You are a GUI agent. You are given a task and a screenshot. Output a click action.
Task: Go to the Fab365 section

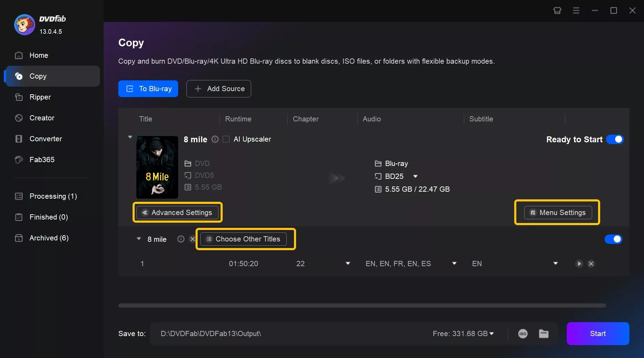pyautogui.click(x=41, y=160)
